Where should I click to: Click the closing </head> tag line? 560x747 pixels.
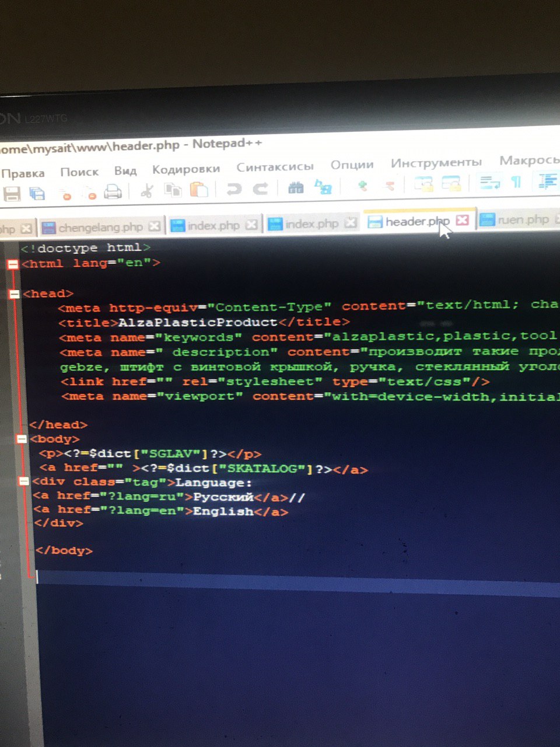[58, 425]
